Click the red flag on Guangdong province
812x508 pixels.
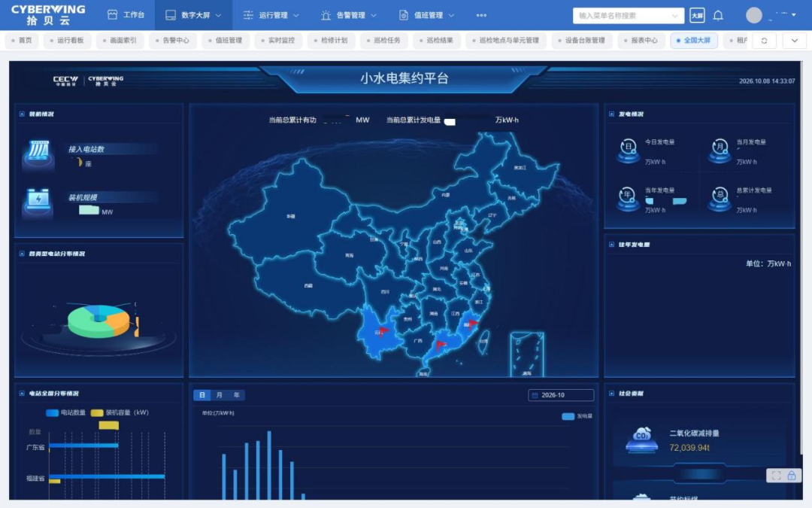(441, 344)
